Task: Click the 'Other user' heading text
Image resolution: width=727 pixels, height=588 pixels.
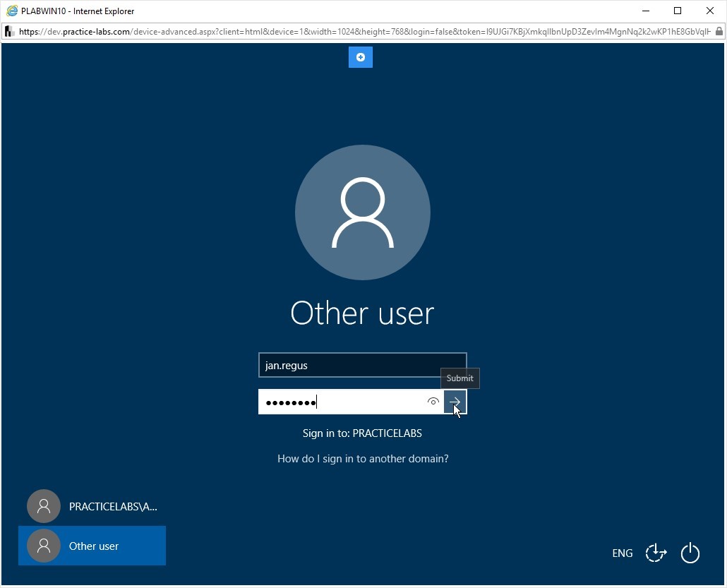Action: coord(362,313)
